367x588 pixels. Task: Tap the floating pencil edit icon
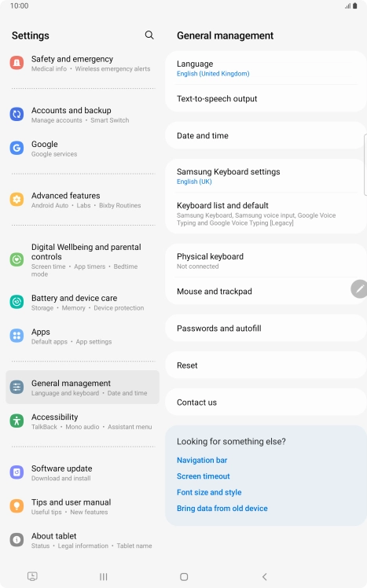[359, 289]
